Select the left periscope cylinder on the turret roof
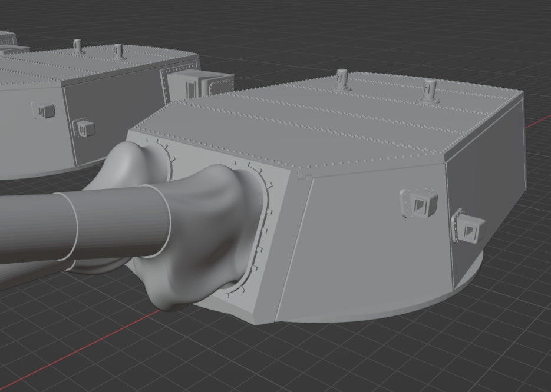 [x=341, y=79]
